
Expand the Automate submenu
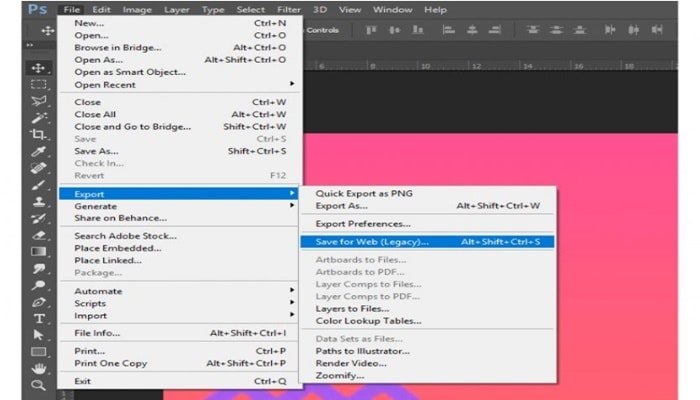(179, 291)
